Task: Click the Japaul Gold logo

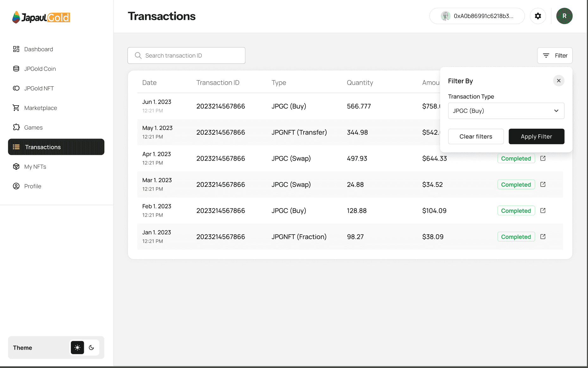Action: [x=41, y=17]
